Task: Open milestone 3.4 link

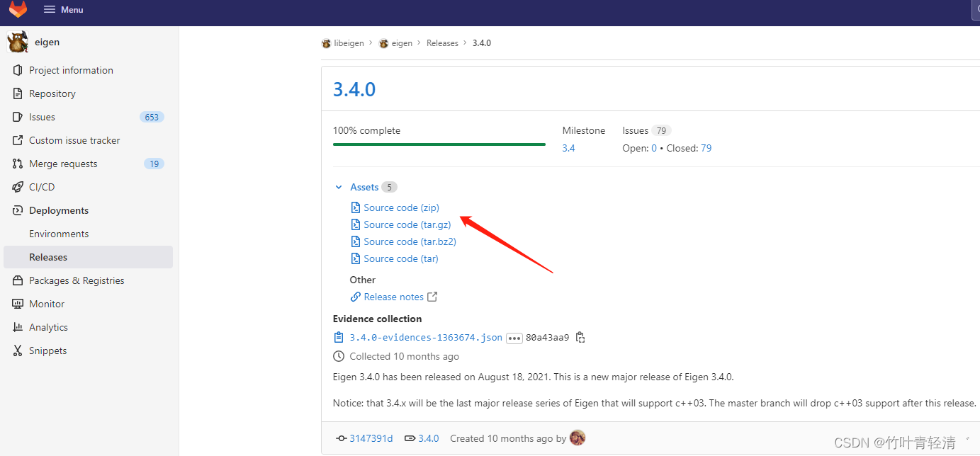Action: pyautogui.click(x=568, y=148)
